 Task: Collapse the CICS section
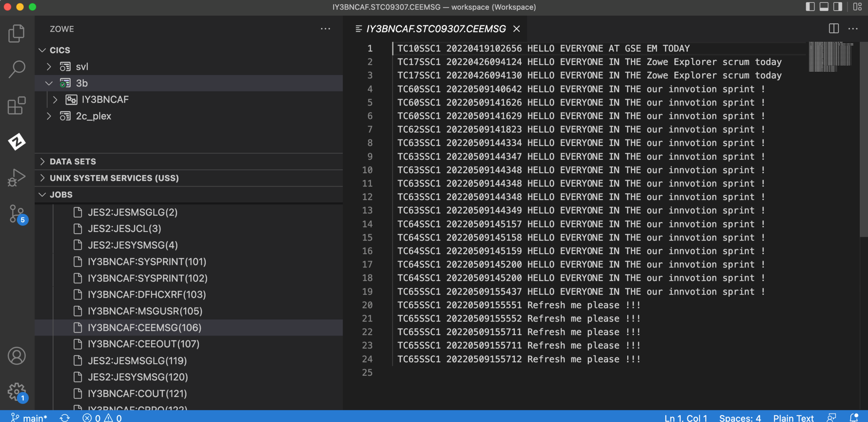tap(42, 50)
